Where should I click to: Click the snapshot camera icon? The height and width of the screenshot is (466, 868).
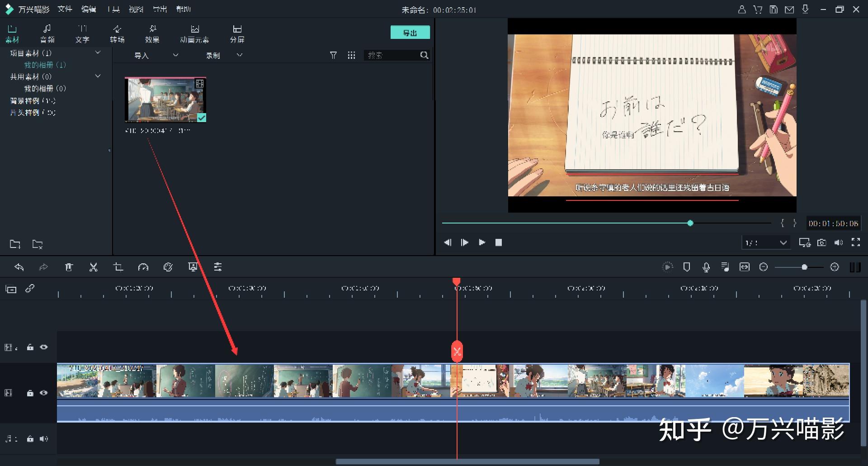tap(822, 243)
